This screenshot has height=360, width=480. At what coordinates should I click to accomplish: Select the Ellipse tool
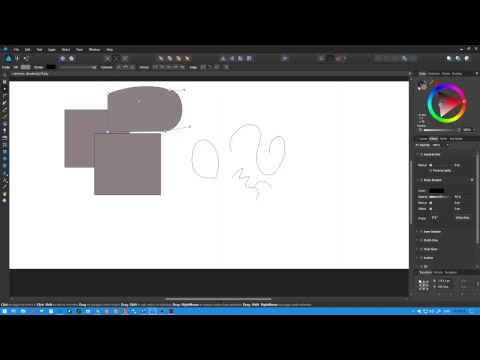tap(5, 159)
